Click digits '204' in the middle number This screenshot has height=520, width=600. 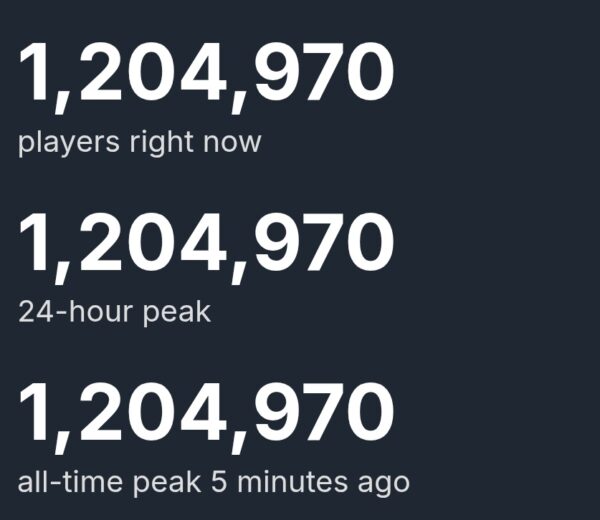(x=153, y=242)
